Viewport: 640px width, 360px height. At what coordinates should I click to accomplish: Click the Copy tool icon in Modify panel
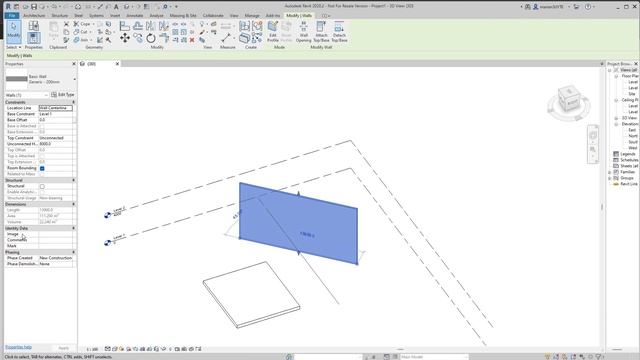[138, 38]
